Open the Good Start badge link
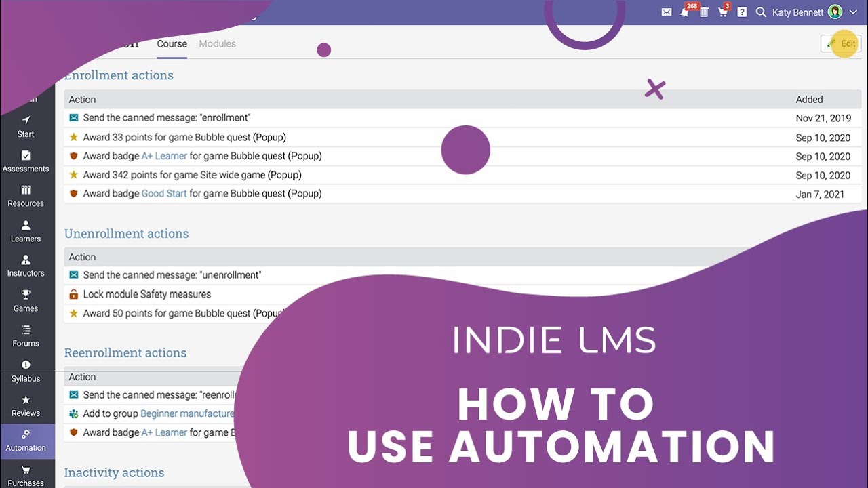The image size is (868, 488). coord(164,194)
